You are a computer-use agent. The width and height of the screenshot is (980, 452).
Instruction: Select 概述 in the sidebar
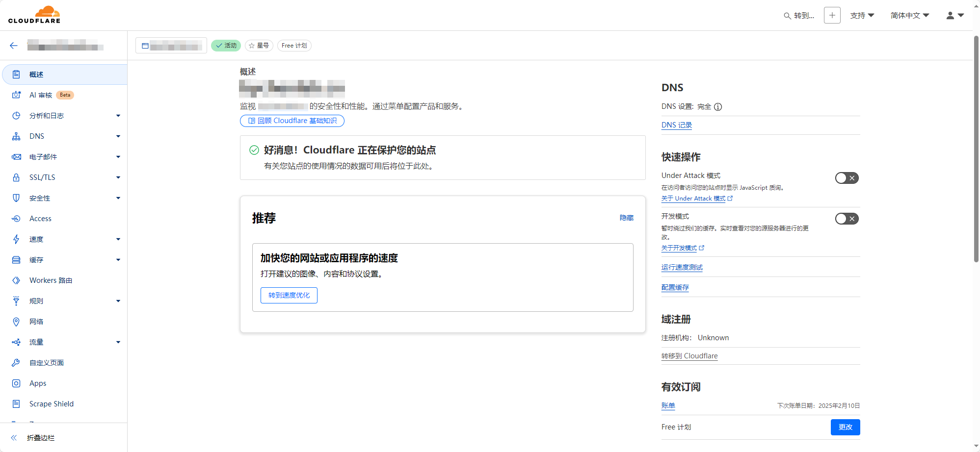point(65,75)
